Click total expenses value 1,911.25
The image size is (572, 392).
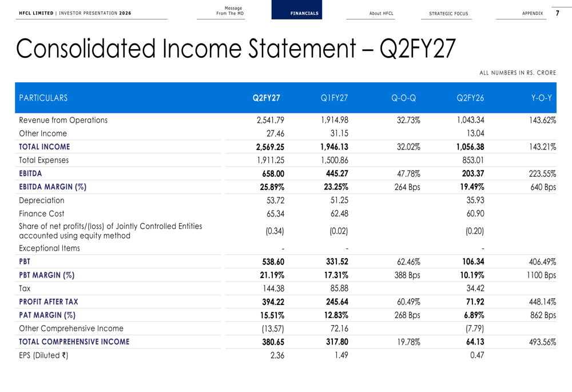pos(271,160)
